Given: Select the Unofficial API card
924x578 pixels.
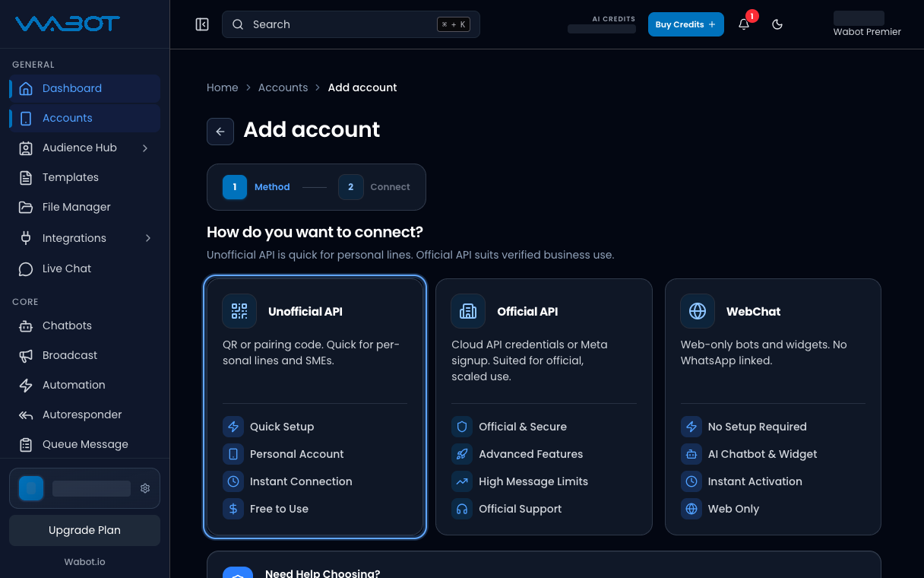Looking at the screenshot, I should coord(315,407).
